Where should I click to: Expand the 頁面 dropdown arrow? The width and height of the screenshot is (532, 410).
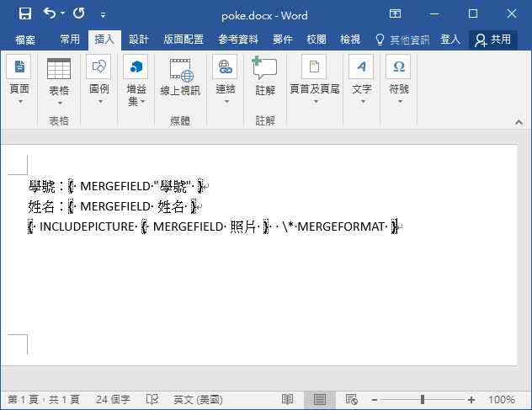(20, 102)
